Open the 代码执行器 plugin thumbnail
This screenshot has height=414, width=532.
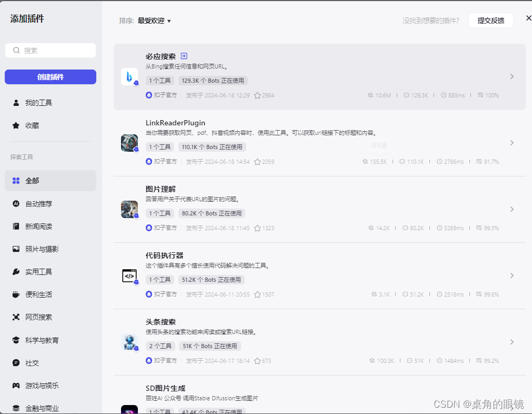[x=129, y=275]
